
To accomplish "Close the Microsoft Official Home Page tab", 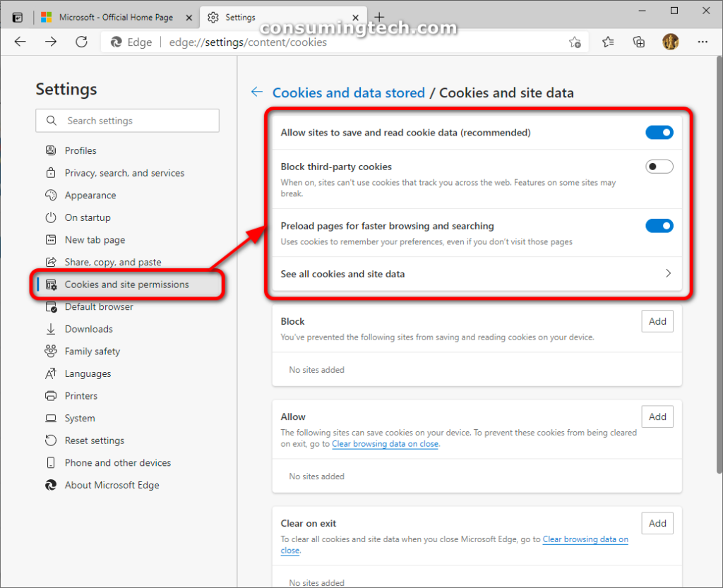I will 189,18.
